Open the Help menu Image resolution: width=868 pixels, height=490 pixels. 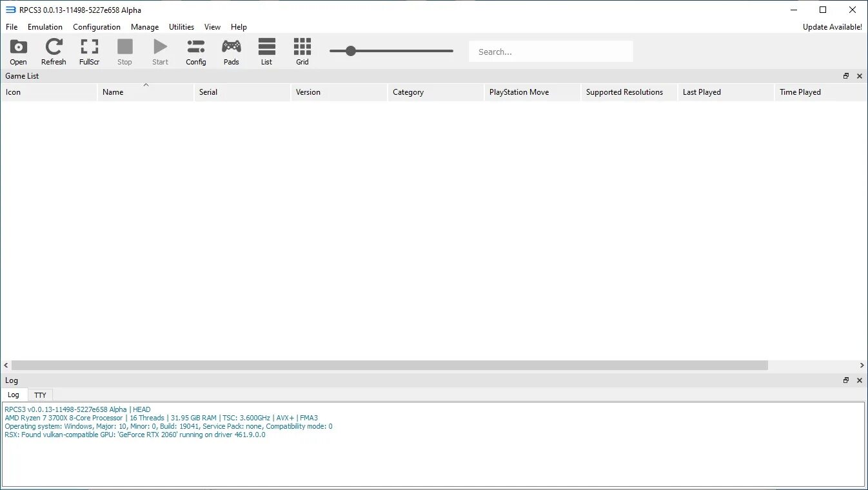[239, 27]
